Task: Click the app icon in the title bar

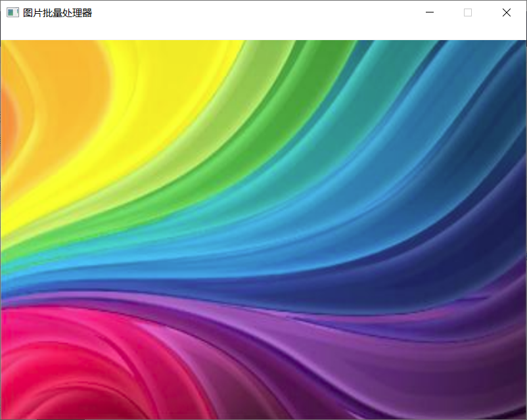Action: 12,12
